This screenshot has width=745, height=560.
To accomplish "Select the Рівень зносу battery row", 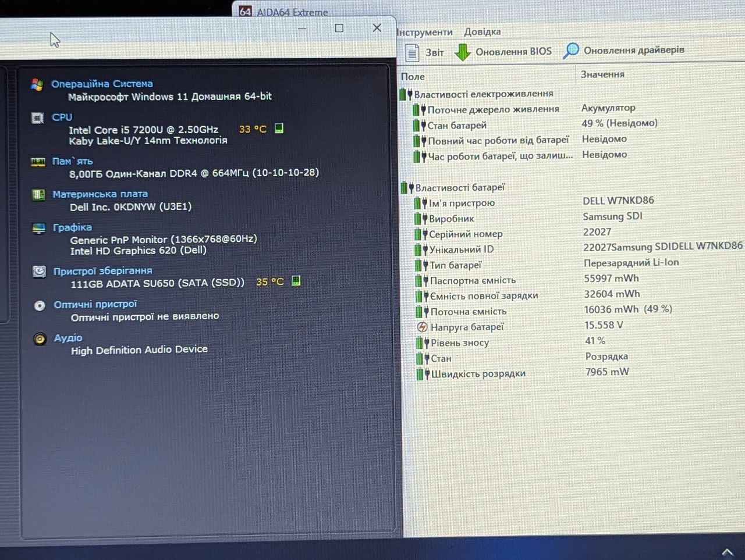I will tap(460, 343).
